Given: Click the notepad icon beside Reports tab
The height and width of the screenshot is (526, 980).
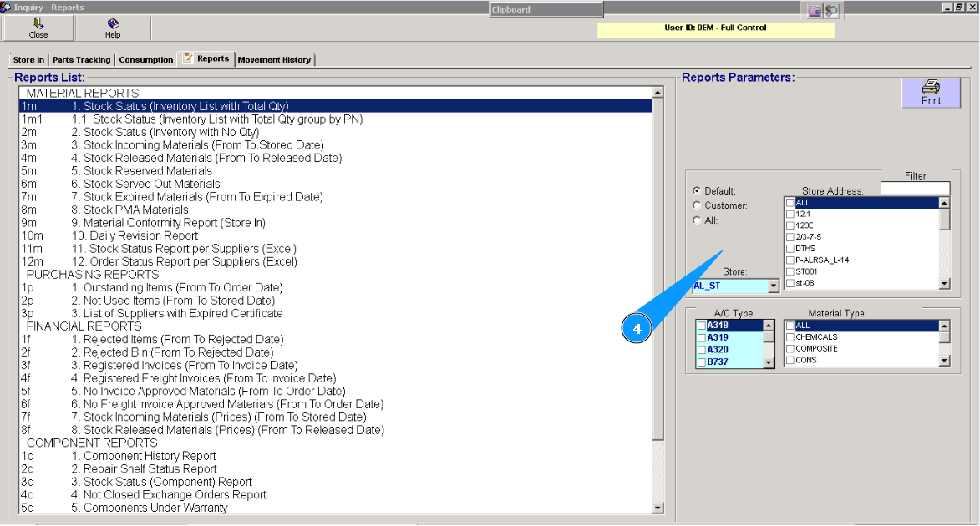Looking at the screenshot, I should (x=187, y=58).
